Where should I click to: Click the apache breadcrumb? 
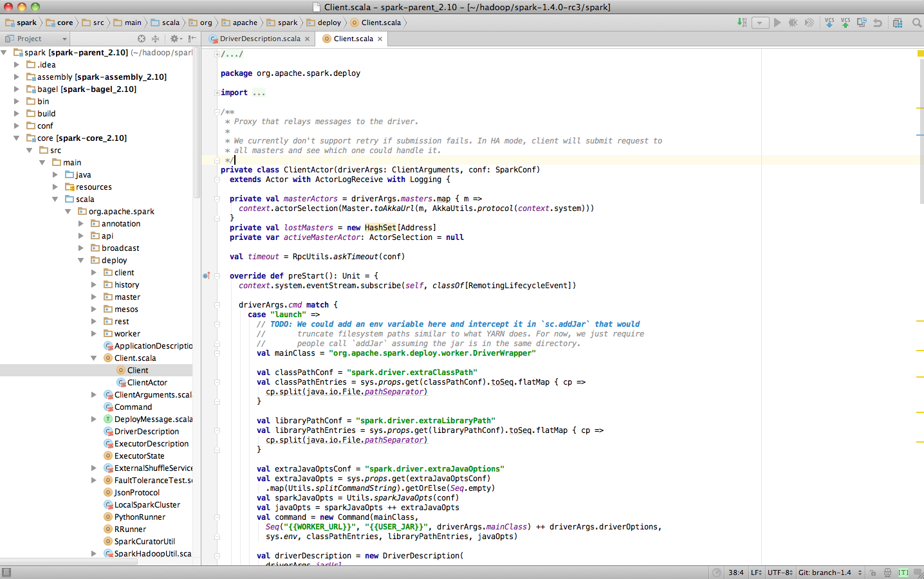tap(239, 23)
